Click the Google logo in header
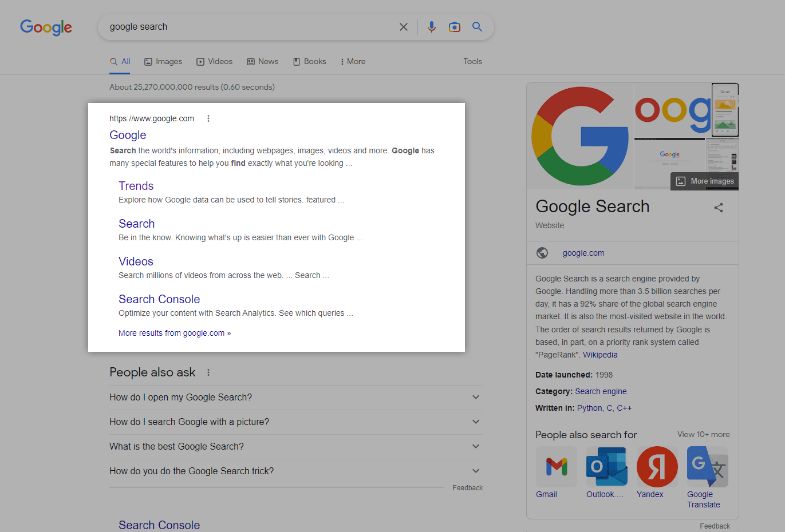 (46, 27)
